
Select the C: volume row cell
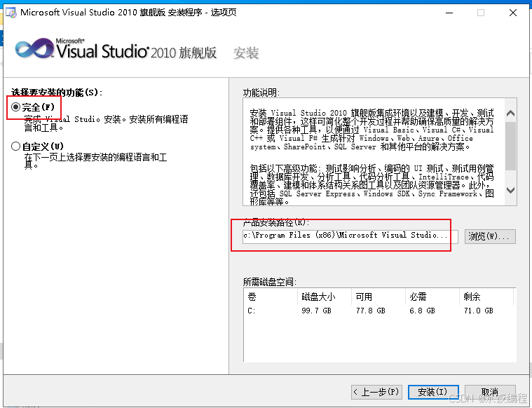pyautogui.click(x=252, y=311)
